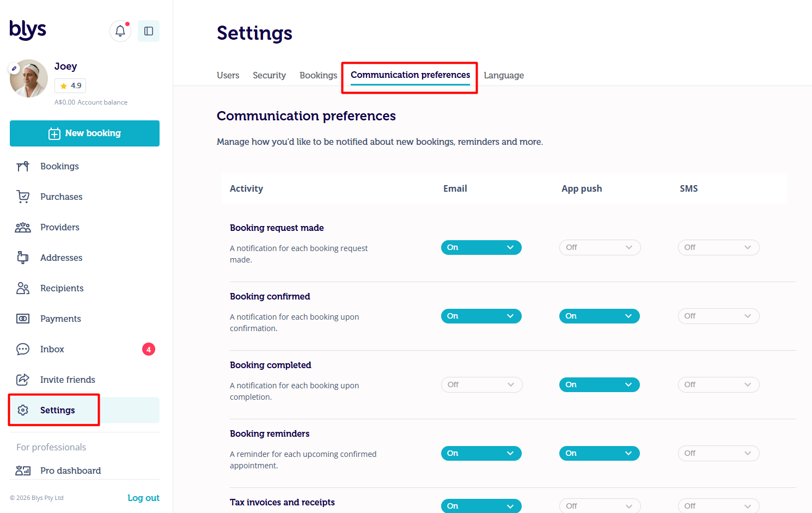
Task: Click the Invite friends share icon
Action: tap(23, 380)
